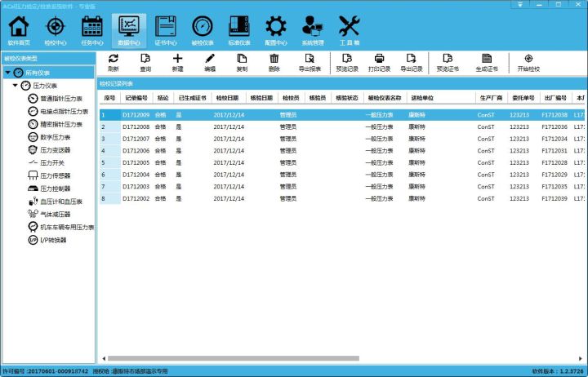Click the 刷新 refresh toolbar icon
The width and height of the screenshot is (588, 377).
[x=113, y=62]
